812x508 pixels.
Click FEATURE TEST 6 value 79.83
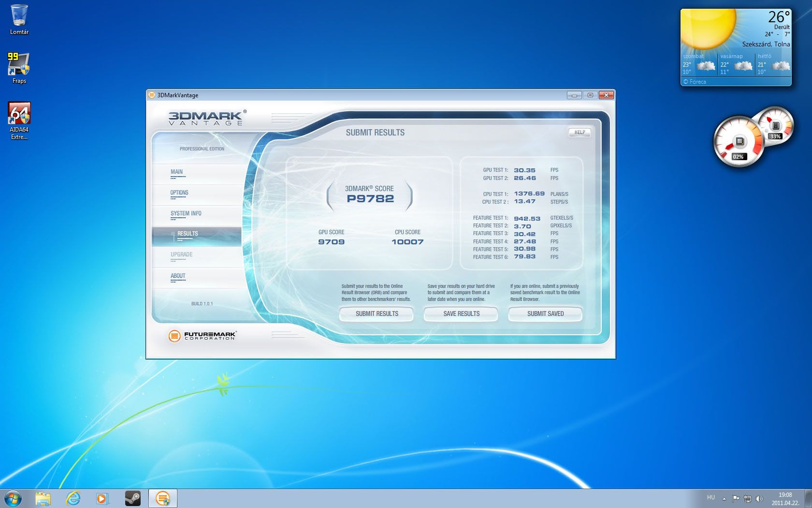pos(524,256)
